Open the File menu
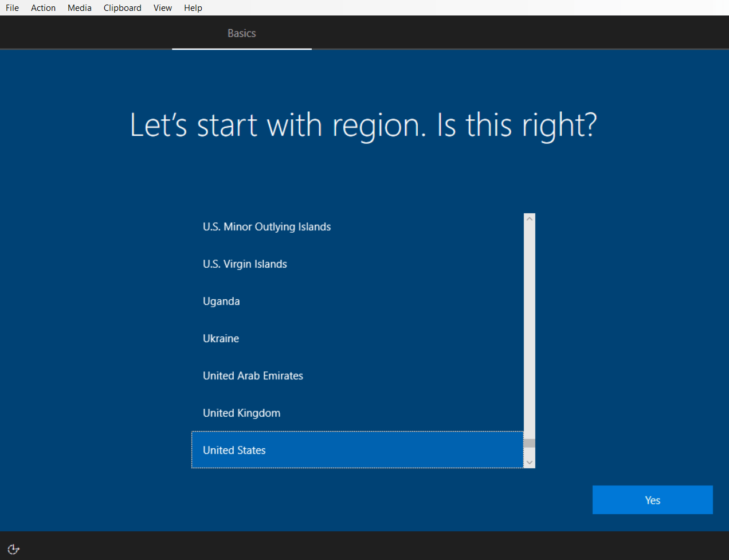This screenshot has height=560, width=729. [x=11, y=7]
